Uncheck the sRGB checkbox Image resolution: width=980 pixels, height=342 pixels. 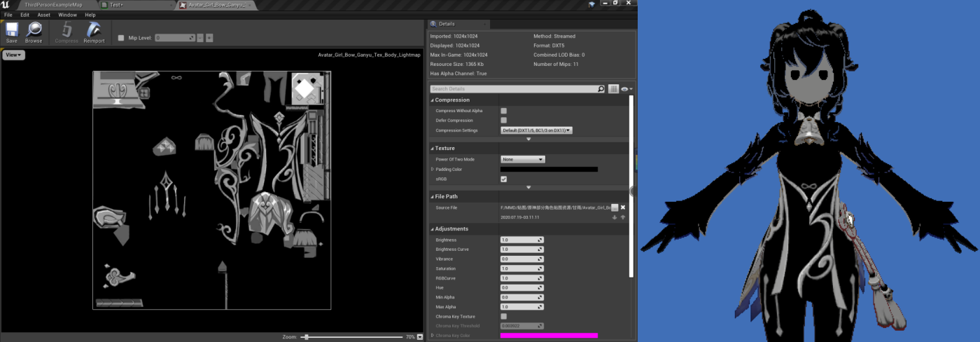pyautogui.click(x=503, y=179)
